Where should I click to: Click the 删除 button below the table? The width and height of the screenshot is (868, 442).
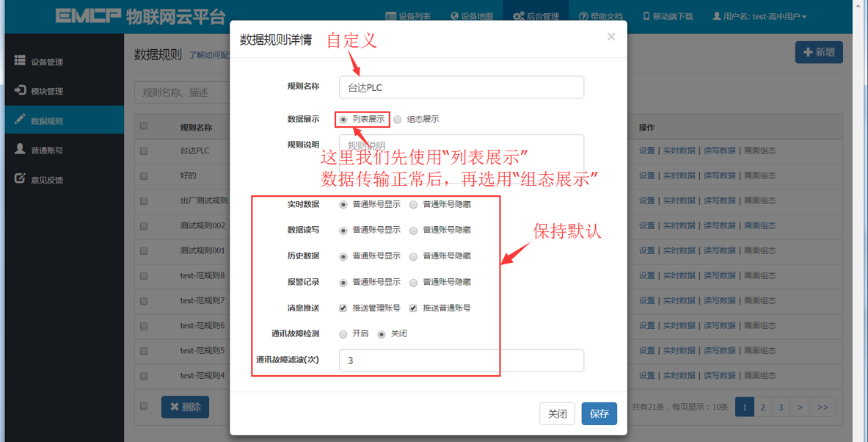pyautogui.click(x=185, y=407)
